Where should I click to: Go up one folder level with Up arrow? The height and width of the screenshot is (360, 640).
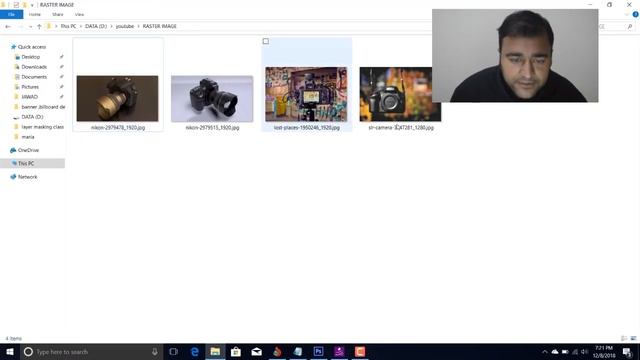pos(39,27)
